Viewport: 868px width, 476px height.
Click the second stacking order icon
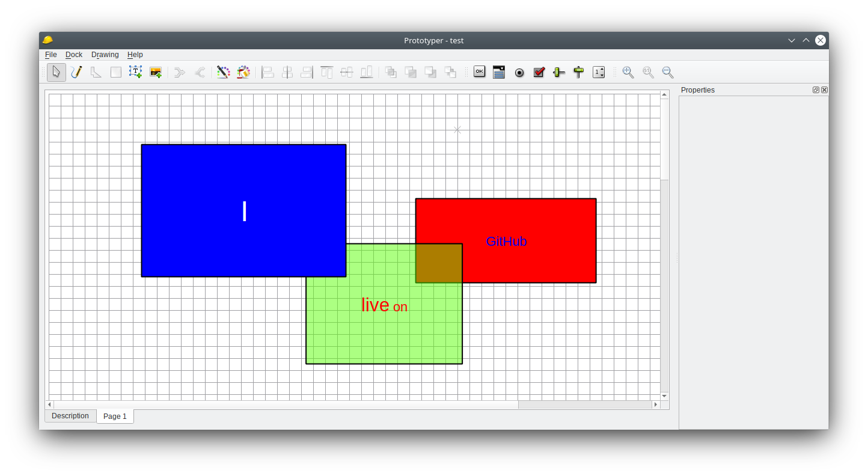point(411,72)
